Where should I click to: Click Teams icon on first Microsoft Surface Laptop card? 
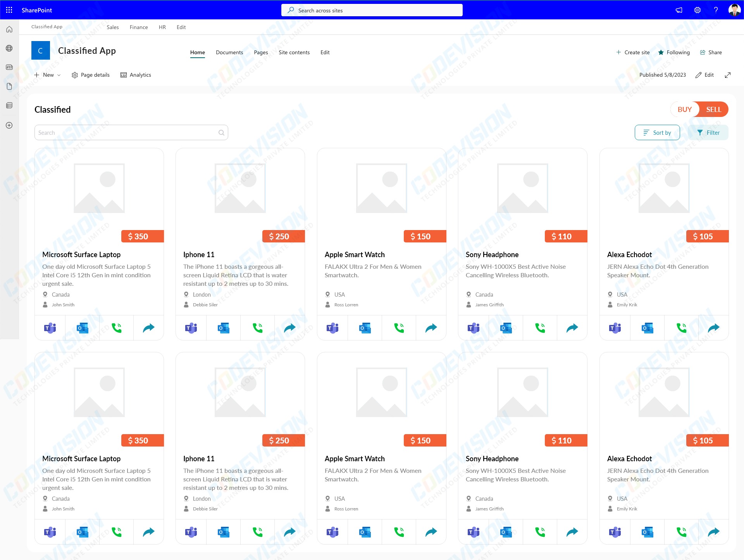pos(50,328)
